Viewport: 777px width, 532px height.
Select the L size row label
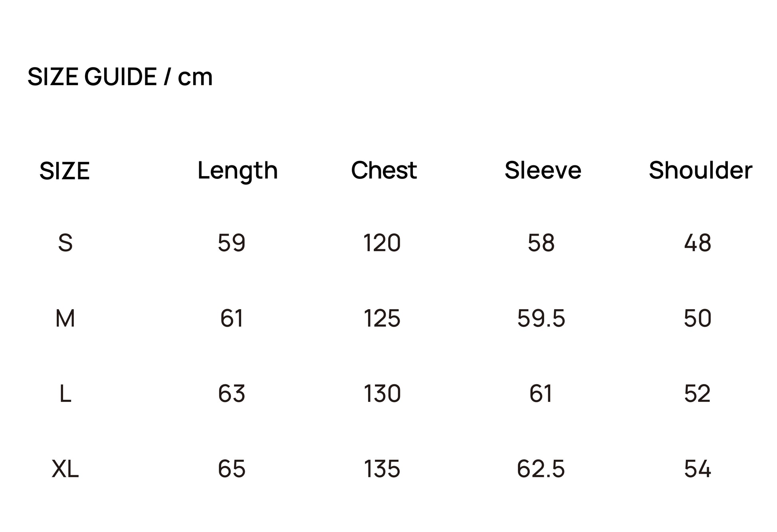(65, 394)
